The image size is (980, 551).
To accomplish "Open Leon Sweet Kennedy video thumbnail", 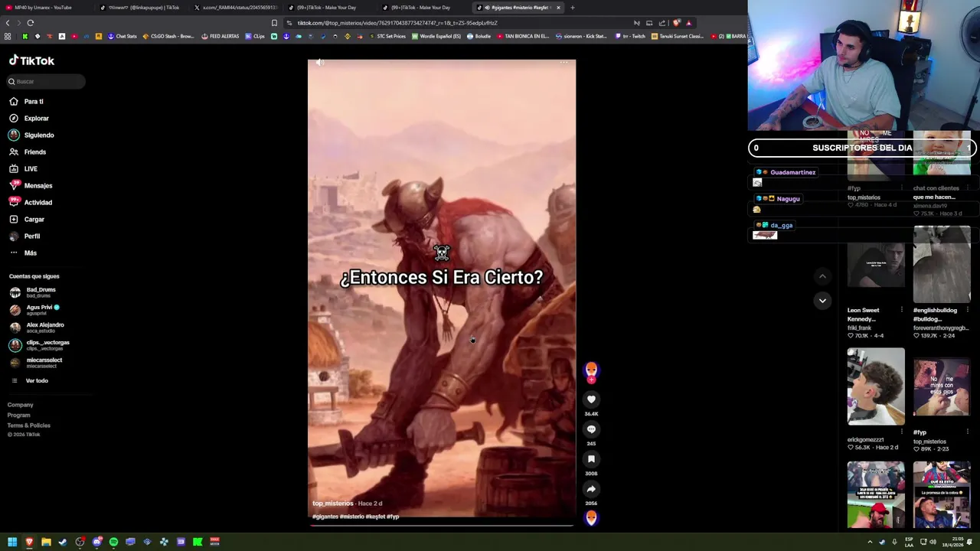I will pos(876,265).
